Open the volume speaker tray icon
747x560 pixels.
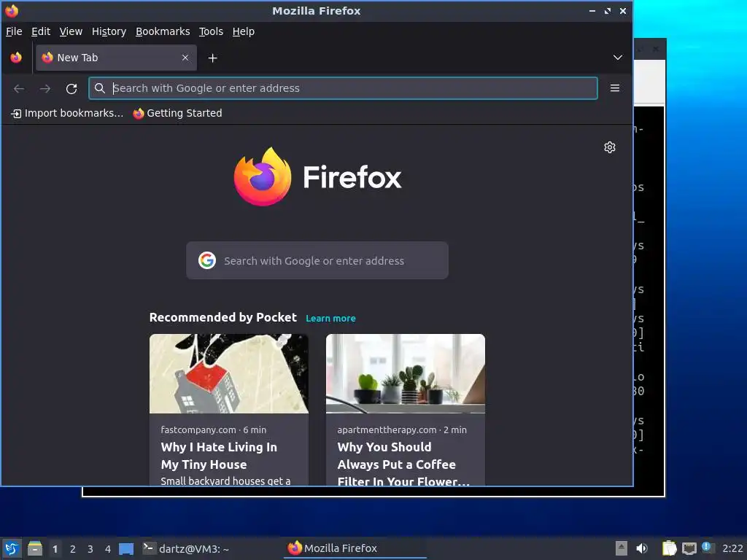coord(642,548)
